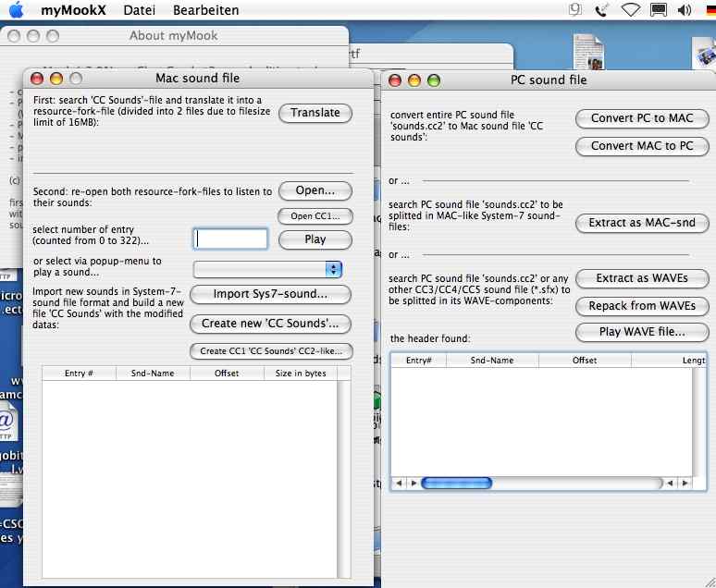Screen dimensions: 716x588
Task: Click the German flag input menu icon
Action: click(710, 9)
